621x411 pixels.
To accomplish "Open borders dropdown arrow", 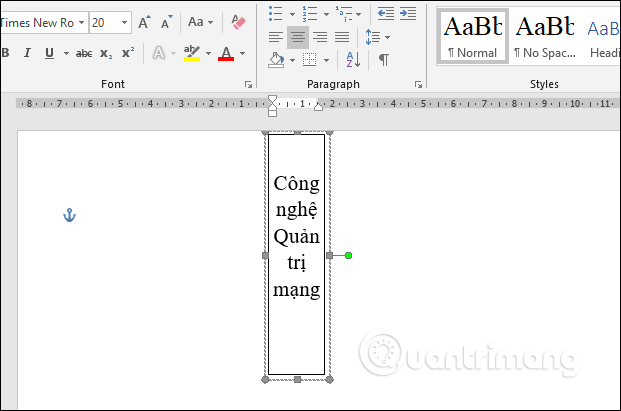I will coord(326,61).
